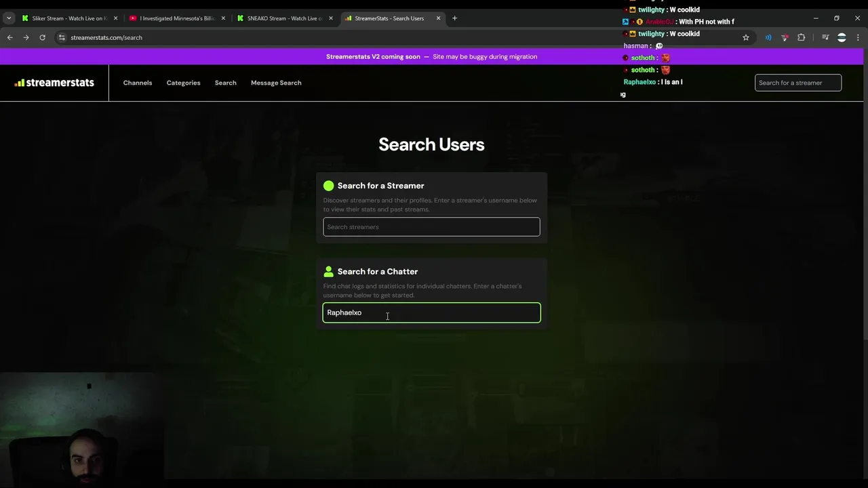The width and height of the screenshot is (868, 488).
Task: Focus the header Search for a streamer field
Action: click(798, 83)
